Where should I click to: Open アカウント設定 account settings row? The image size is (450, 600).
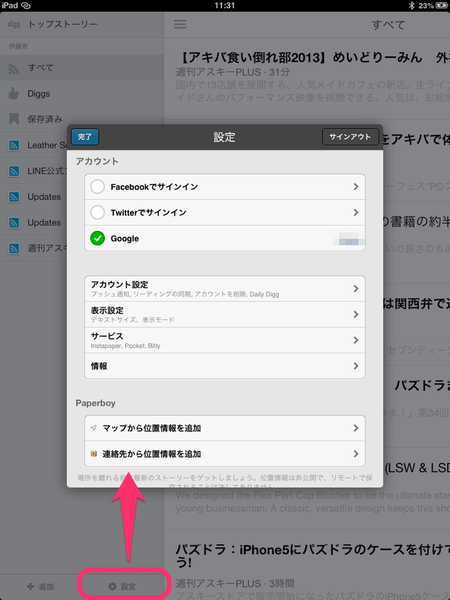(x=225, y=289)
